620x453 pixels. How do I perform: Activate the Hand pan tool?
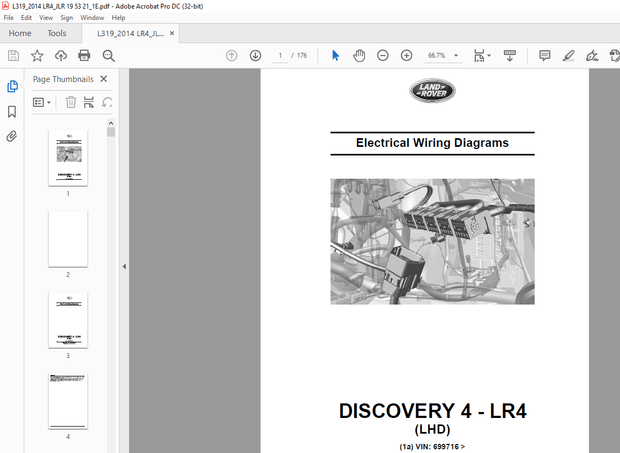[359, 56]
